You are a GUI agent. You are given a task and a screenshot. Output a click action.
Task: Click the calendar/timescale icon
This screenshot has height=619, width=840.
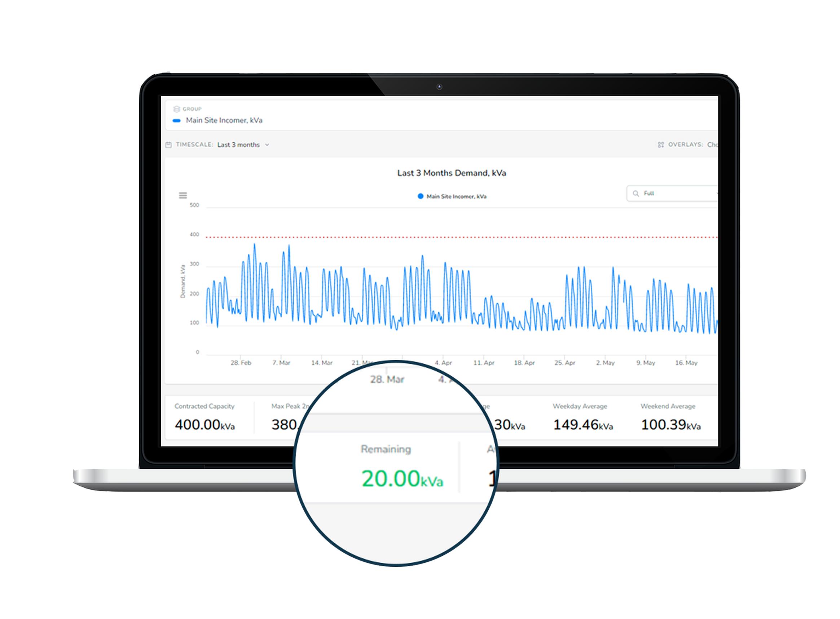click(x=170, y=145)
